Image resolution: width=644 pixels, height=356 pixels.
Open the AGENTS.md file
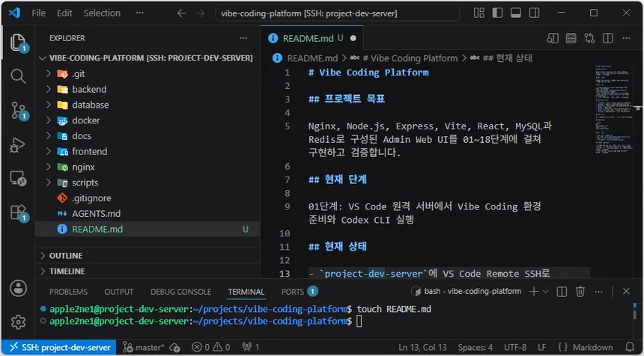coord(148,214)
